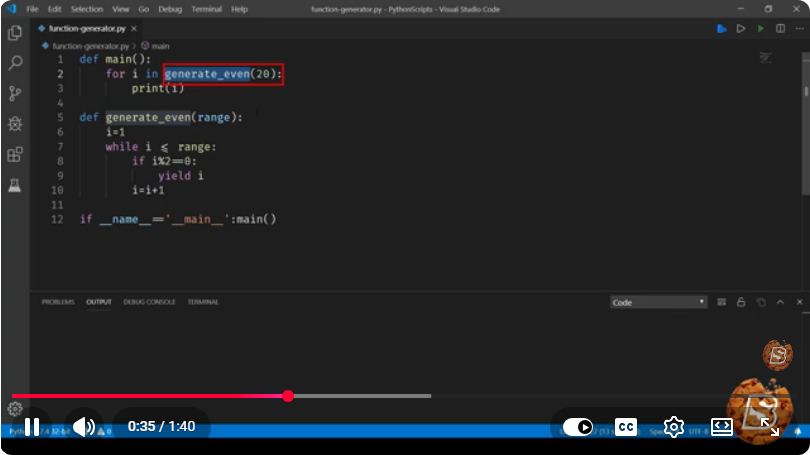810x455 pixels.
Task: Open the Code output channel dropdown
Action: click(658, 302)
